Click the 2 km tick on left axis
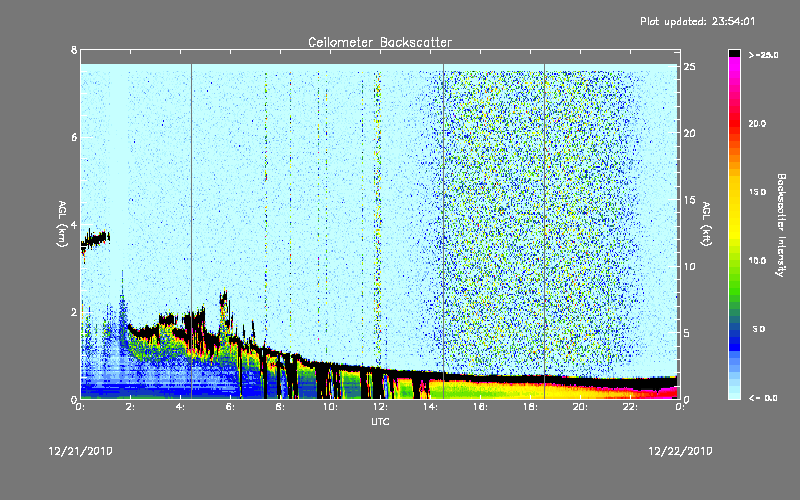 (x=74, y=312)
